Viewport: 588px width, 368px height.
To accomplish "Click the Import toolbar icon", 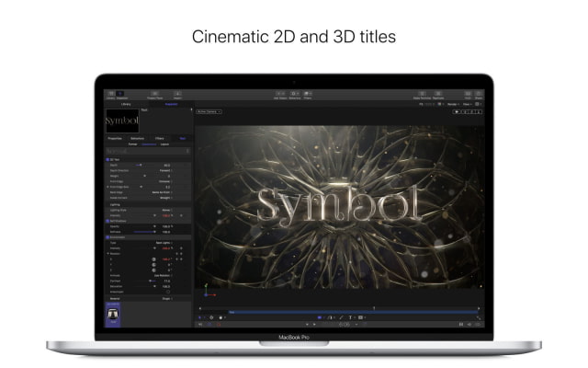I will [x=176, y=94].
